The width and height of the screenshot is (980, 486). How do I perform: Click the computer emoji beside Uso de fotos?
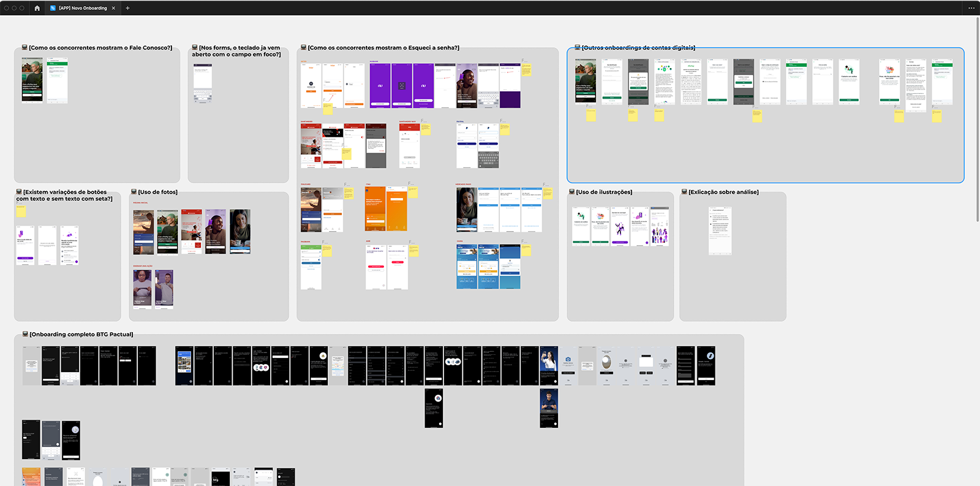134,192
